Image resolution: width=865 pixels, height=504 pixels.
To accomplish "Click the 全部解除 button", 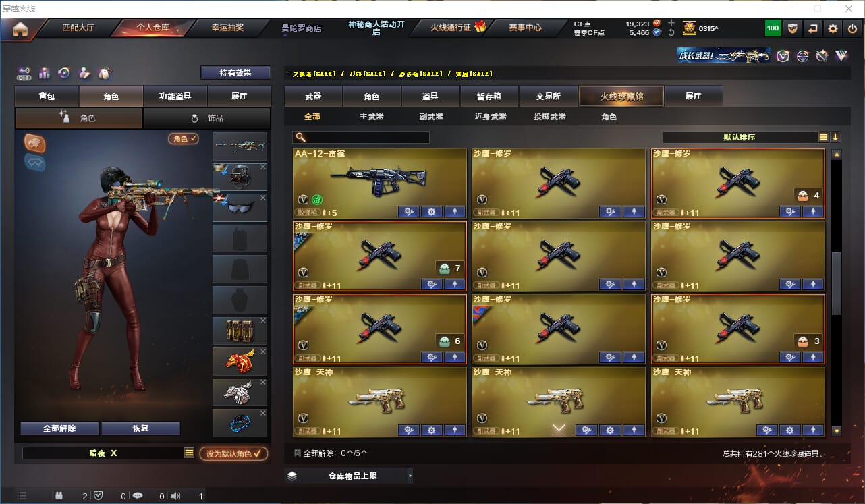I will click(x=59, y=428).
